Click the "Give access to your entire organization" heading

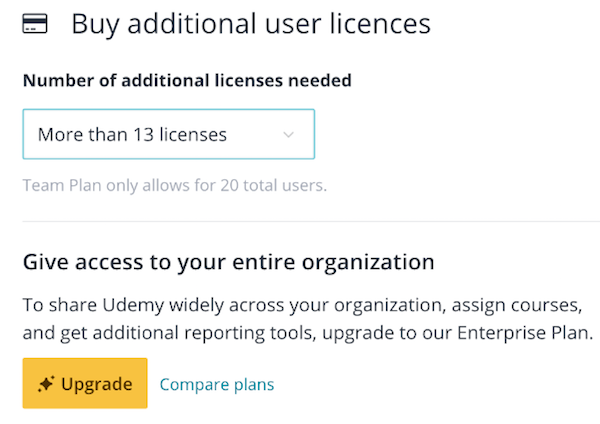[x=228, y=263]
